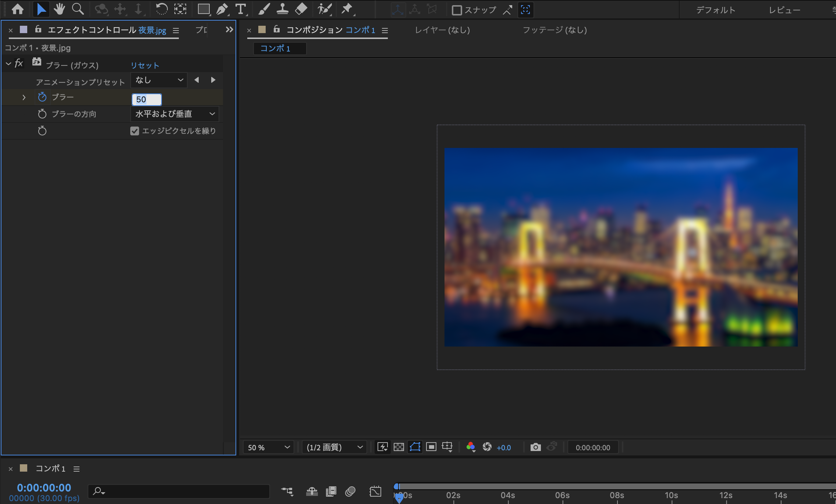
Task: Select the Clone Stamp tool
Action: pyautogui.click(x=282, y=9)
